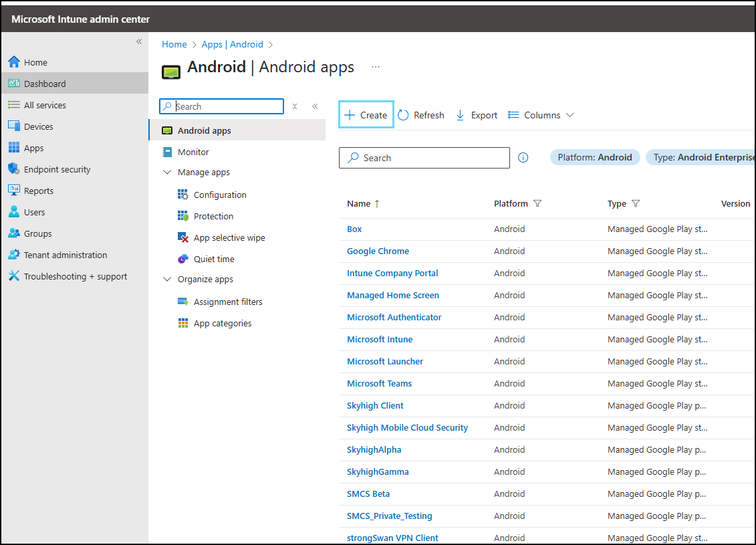This screenshot has width=756, height=545.
Task: Click the Quiet time clock icon
Action: (182, 259)
